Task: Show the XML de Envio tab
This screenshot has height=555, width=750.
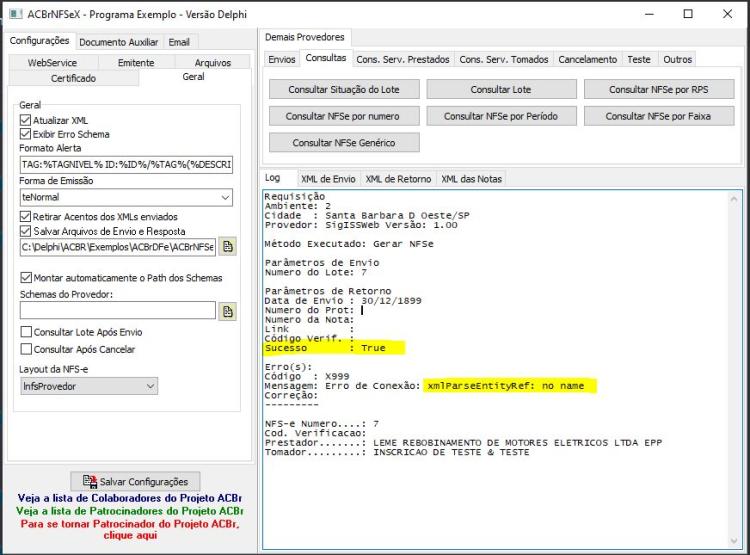Action: click(x=328, y=179)
